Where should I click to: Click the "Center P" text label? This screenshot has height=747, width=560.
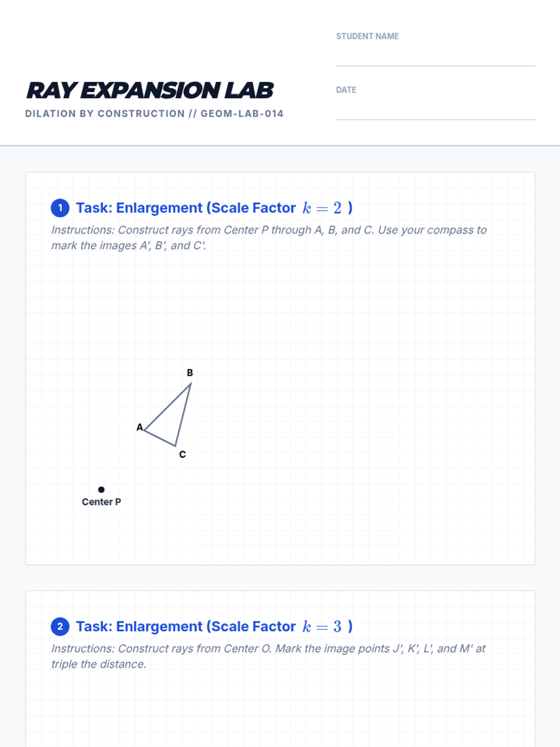pyautogui.click(x=101, y=502)
